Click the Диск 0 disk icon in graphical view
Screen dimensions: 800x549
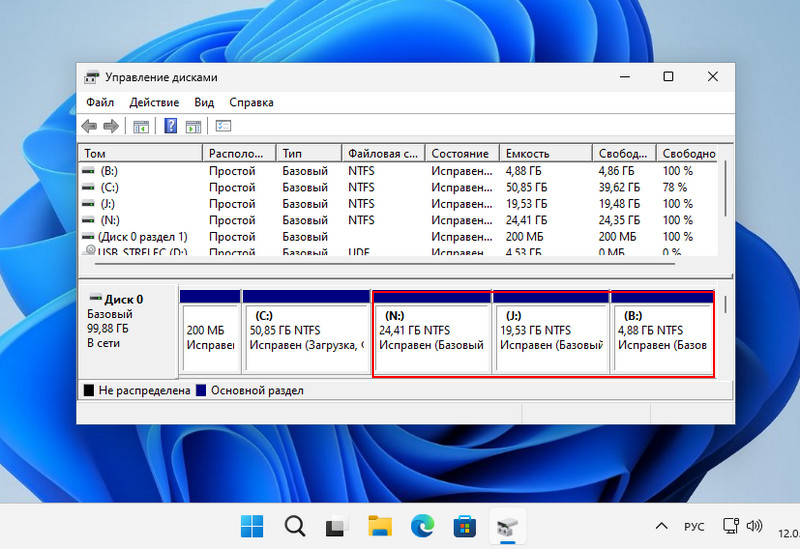coord(95,297)
